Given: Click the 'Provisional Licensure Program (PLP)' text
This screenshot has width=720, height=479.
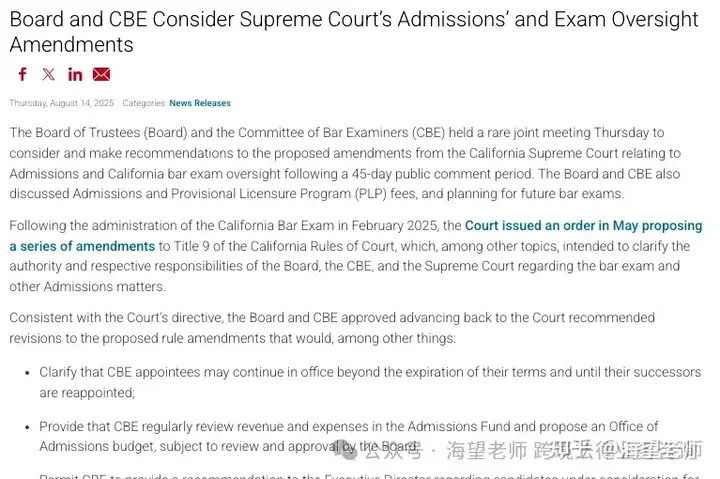Looking at the screenshot, I should 279,194.
